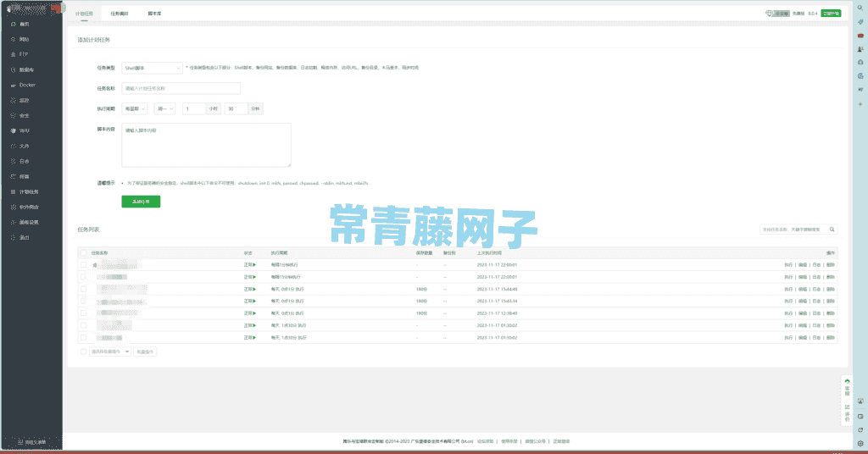Viewport: 868px width, 454px height.
Task: Click the diamond 企业版 badge in the header
Action: (778, 14)
